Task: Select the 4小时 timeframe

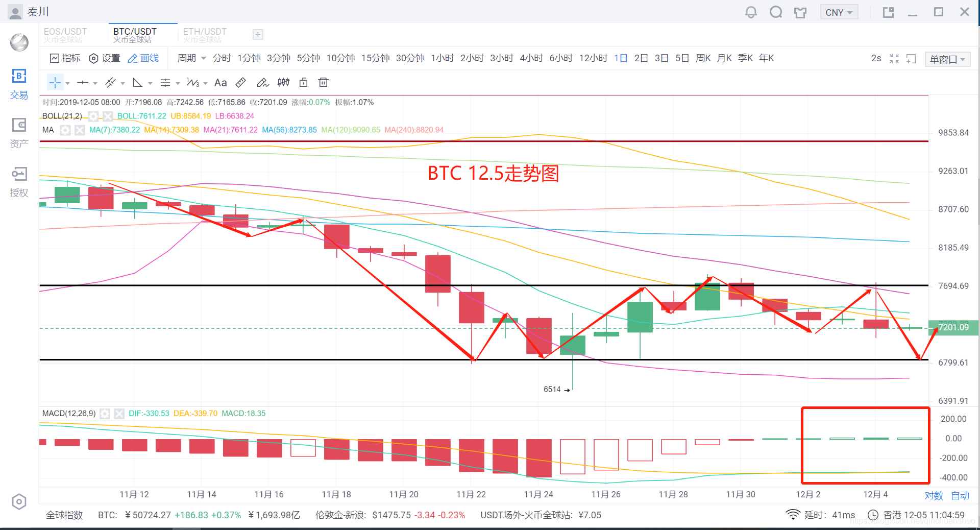Action: [x=531, y=58]
